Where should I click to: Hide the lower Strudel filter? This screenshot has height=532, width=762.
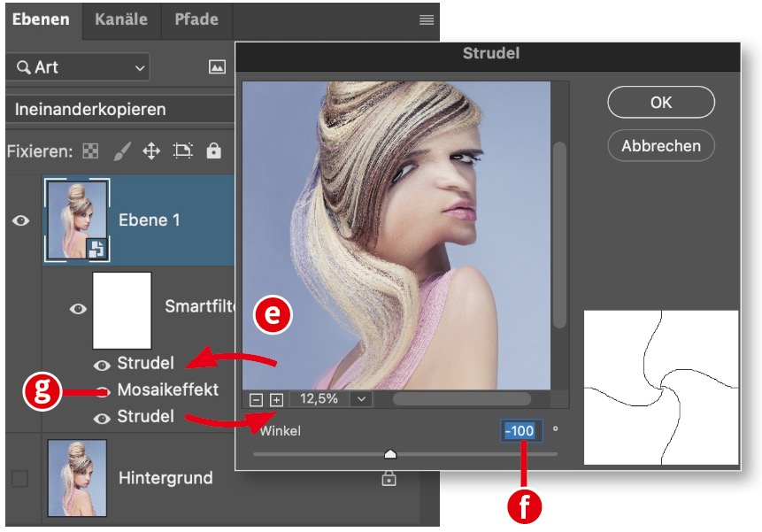[102, 419]
